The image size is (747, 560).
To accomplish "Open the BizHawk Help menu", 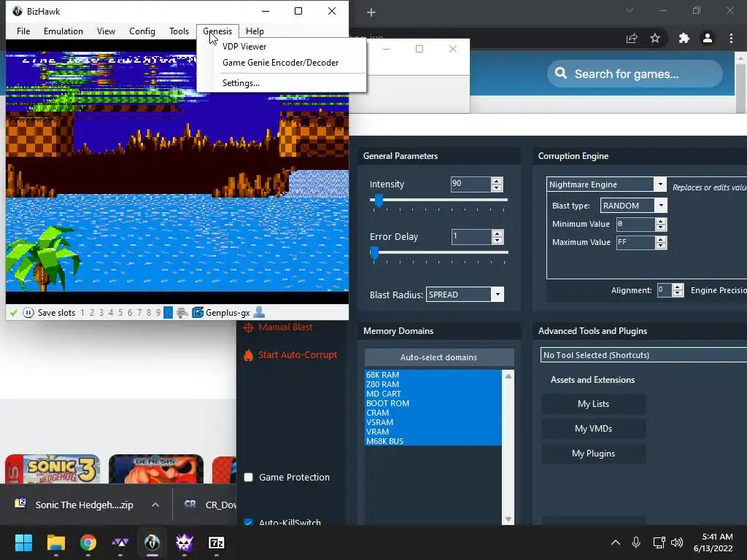I will click(x=255, y=31).
